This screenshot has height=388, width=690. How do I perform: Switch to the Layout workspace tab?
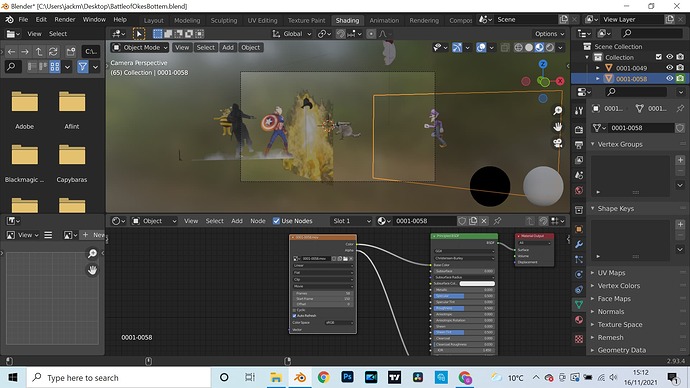click(x=154, y=20)
